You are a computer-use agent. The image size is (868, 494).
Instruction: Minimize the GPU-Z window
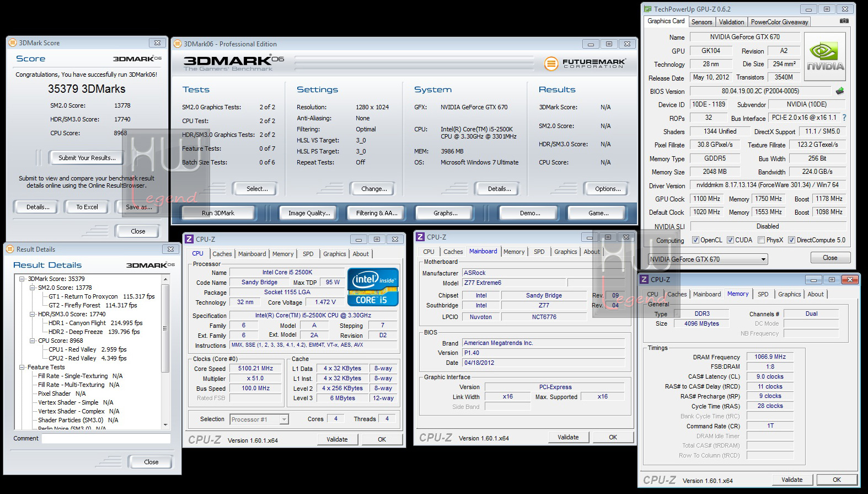(x=808, y=9)
